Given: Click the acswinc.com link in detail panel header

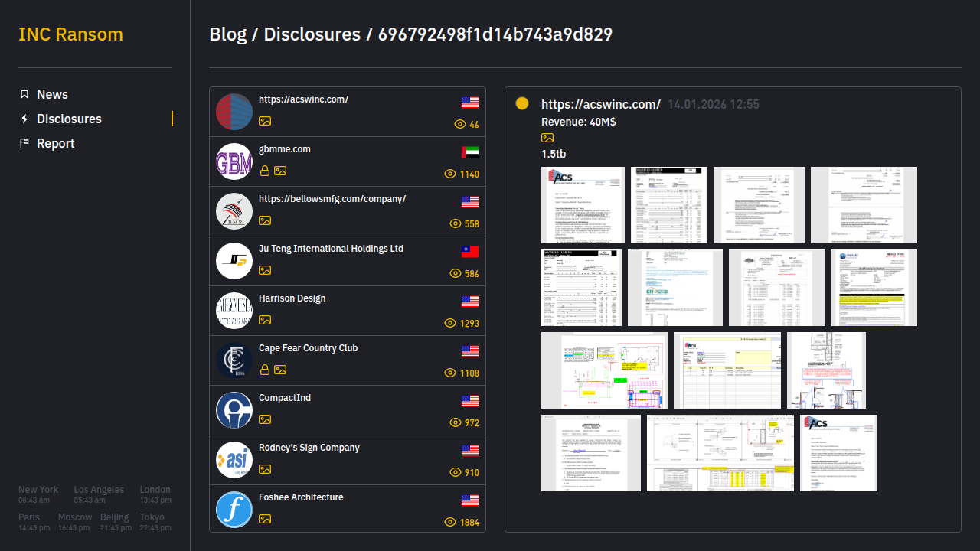Looking at the screenshot, I should (x=600, y=104).
